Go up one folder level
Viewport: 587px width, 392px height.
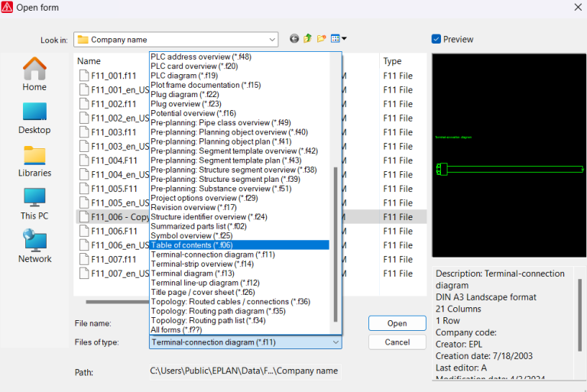[308, 38]
